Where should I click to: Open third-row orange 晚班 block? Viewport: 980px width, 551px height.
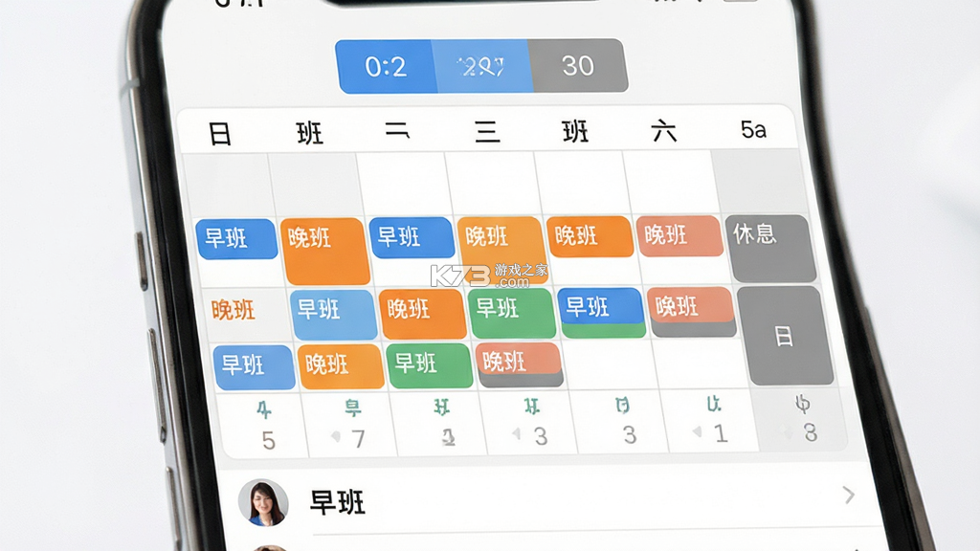click(341, 366)
